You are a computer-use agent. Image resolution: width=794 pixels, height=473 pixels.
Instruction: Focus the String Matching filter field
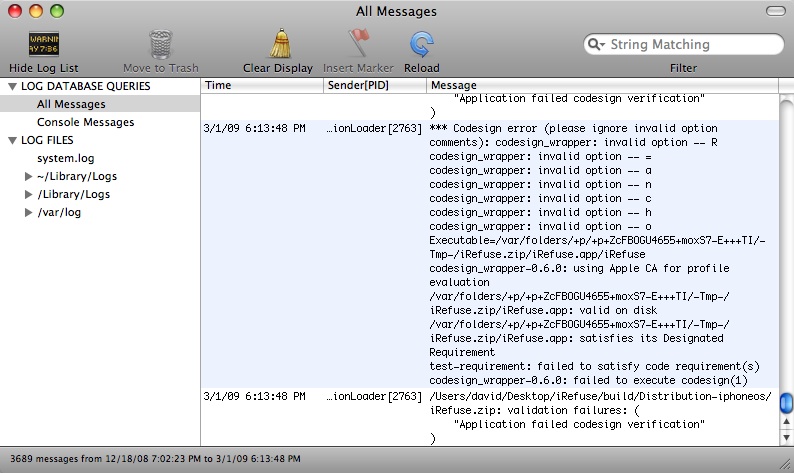tap(684, 44)
